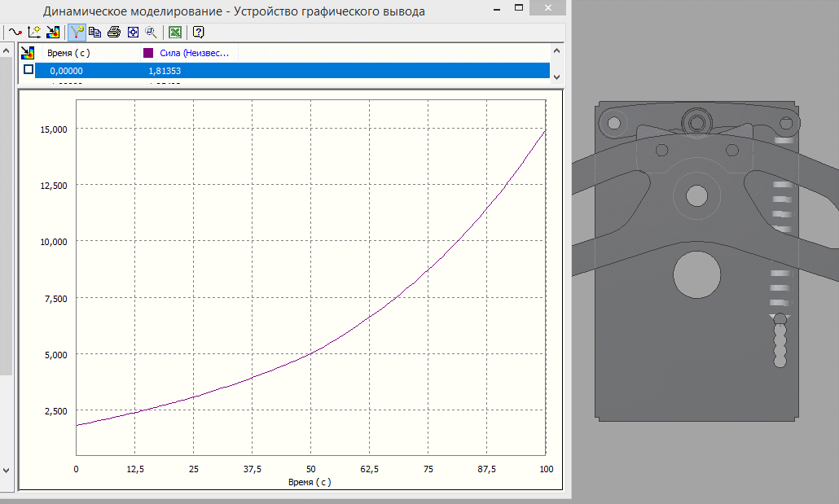
Task: Click the down chevron at left panel bottom
Action: pyautogui.click(x=7, y=471)
